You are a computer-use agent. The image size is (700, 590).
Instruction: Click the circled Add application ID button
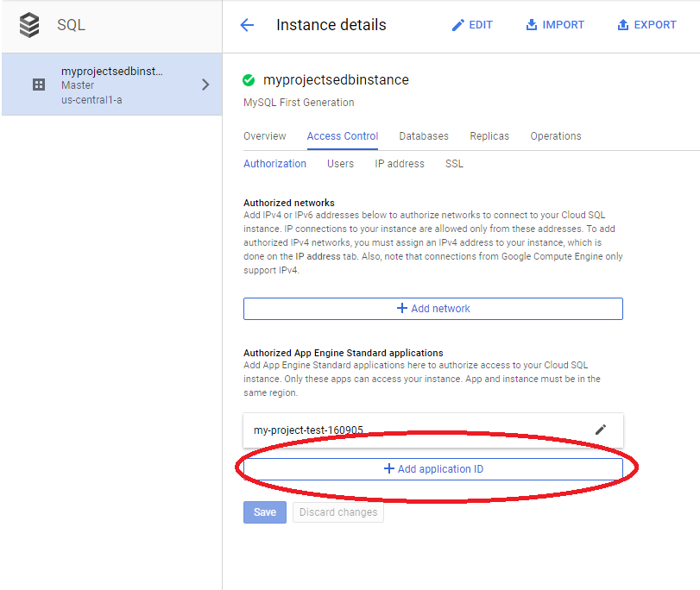coord(433,469)
